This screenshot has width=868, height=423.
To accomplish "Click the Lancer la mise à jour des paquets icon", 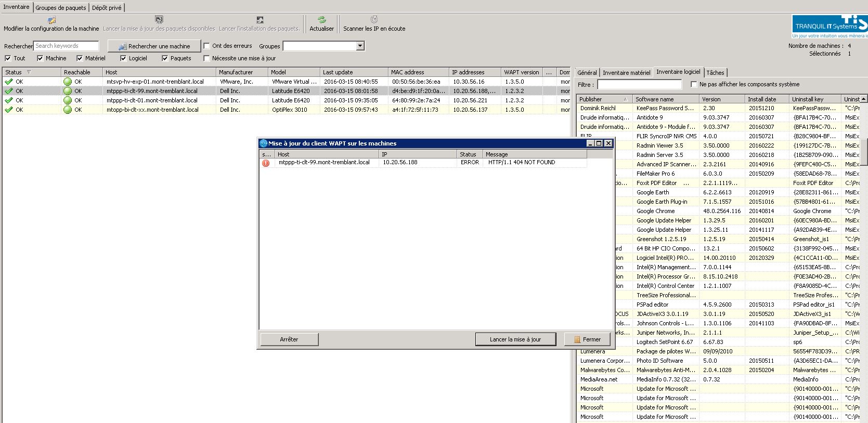I will coord(159,20).
